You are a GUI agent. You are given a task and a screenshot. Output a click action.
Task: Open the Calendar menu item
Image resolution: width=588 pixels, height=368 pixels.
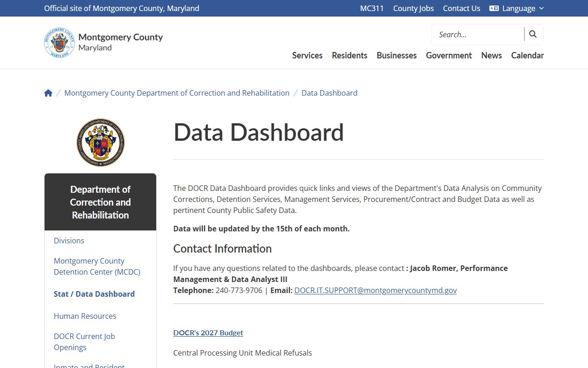[x=527, y=55]
